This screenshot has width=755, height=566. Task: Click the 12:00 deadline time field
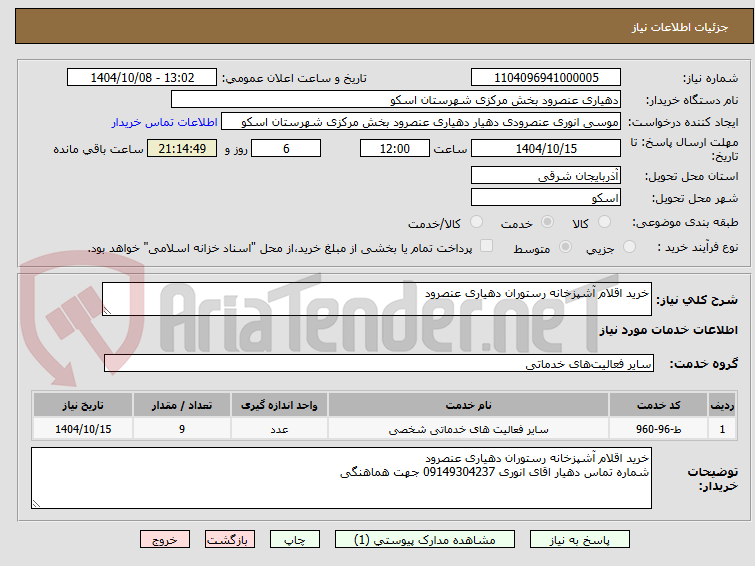(x=395, y=148)
